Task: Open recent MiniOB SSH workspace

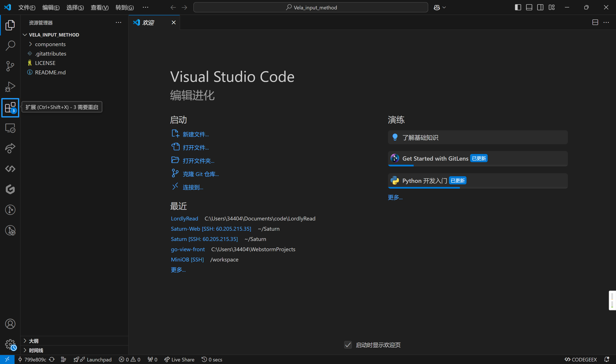Action: click(187, 260)
